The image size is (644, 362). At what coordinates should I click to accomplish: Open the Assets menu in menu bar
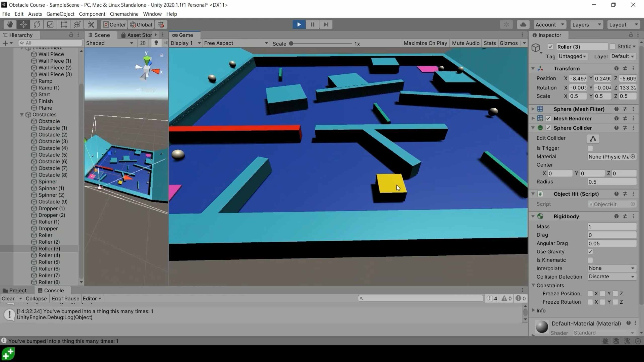click(x=34, y=14)
